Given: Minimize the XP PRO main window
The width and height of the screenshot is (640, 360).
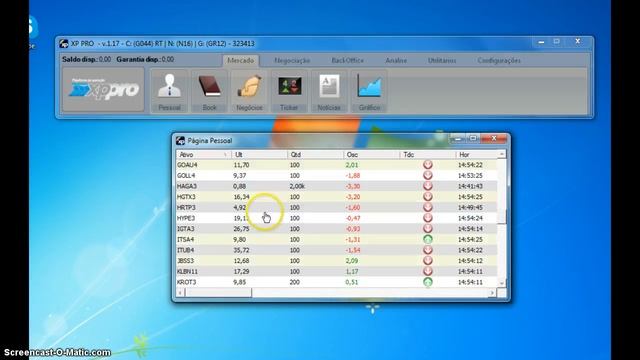Looking at the screenshot, I should [541, 42].
